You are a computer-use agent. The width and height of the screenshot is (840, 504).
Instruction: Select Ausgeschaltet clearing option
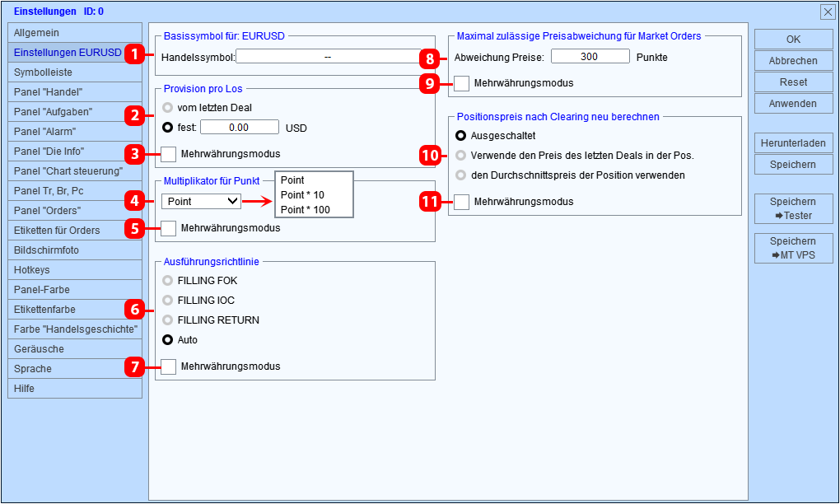tap(460, 136)
